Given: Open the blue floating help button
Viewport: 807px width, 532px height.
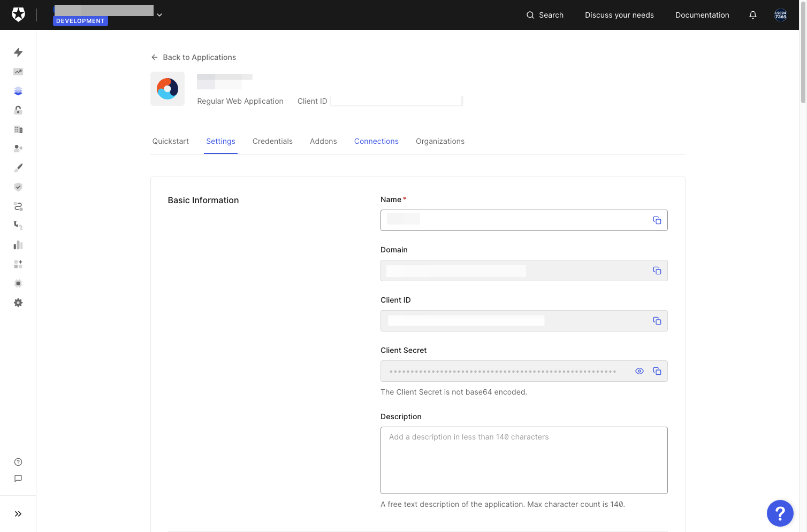Looking at the screenshot, I should pyautogui.click(x=780, y=513).
